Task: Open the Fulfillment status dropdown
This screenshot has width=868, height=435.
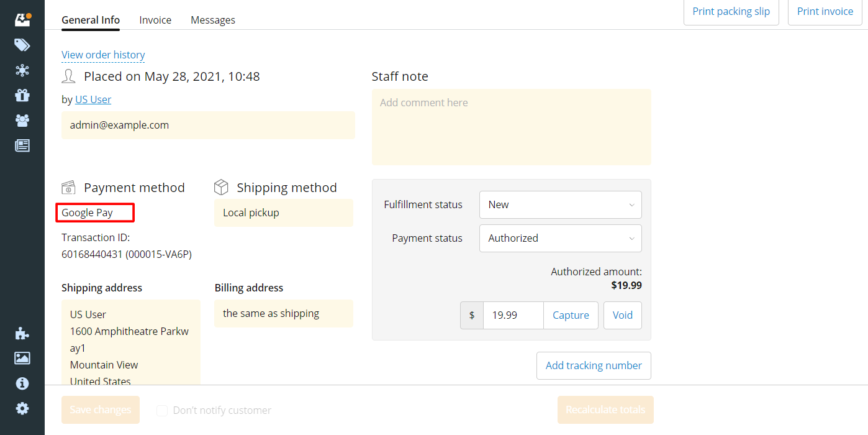Action: [x=561, y=204]
